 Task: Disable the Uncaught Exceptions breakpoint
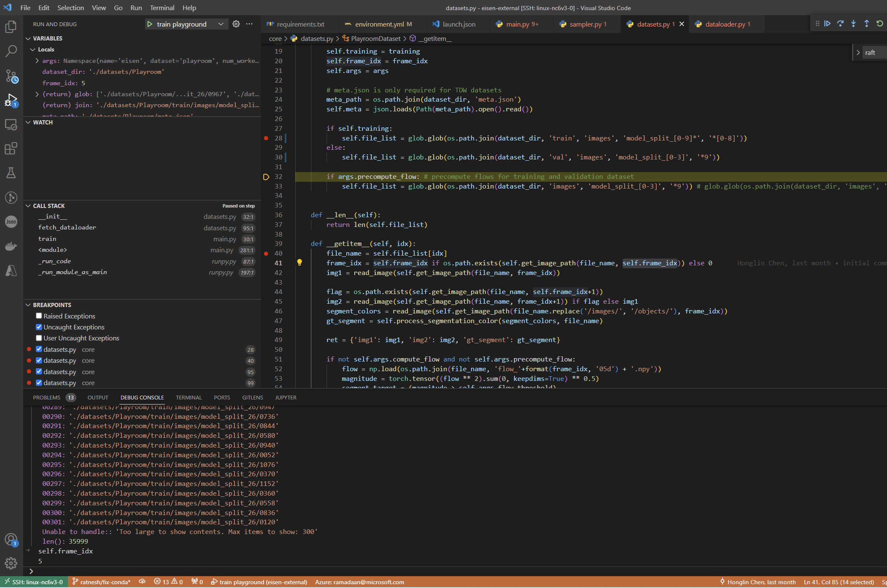coord(38,327)
